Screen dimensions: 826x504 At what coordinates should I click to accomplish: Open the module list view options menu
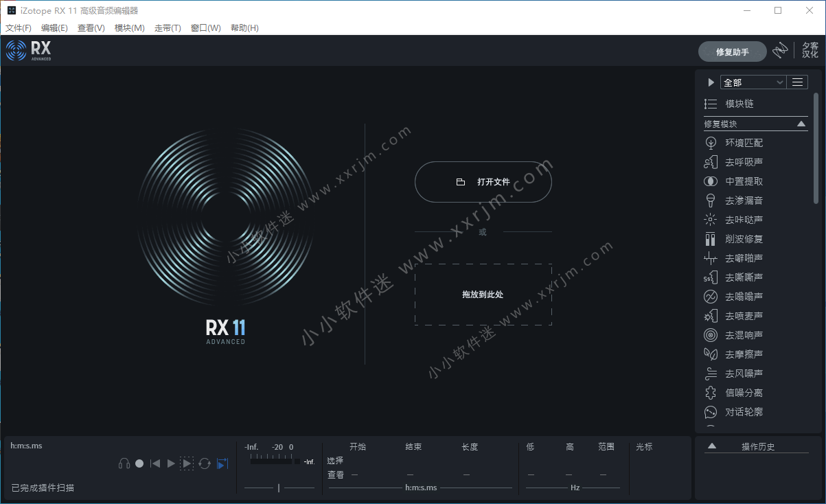[797, 82]
